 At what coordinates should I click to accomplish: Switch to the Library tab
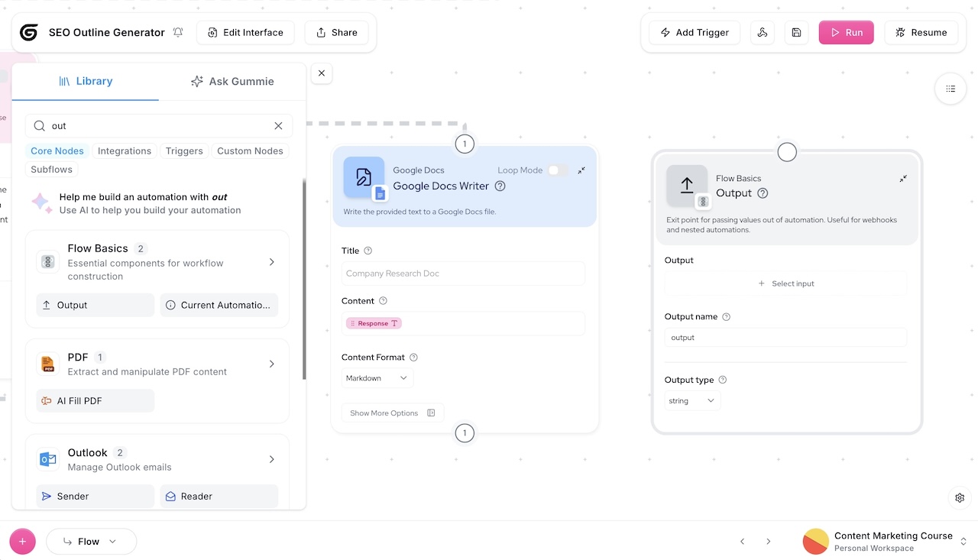pyautogui.click(x=86, y=81)
